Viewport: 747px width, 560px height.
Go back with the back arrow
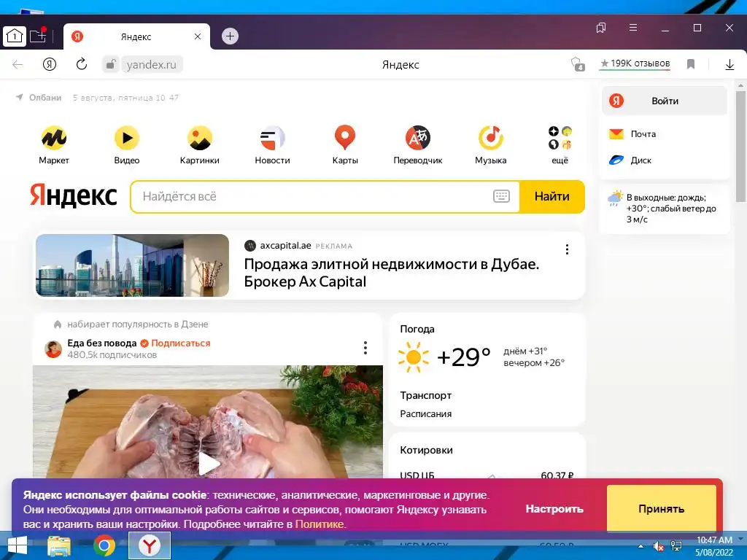pyautogui.click(x=18, y=64)
